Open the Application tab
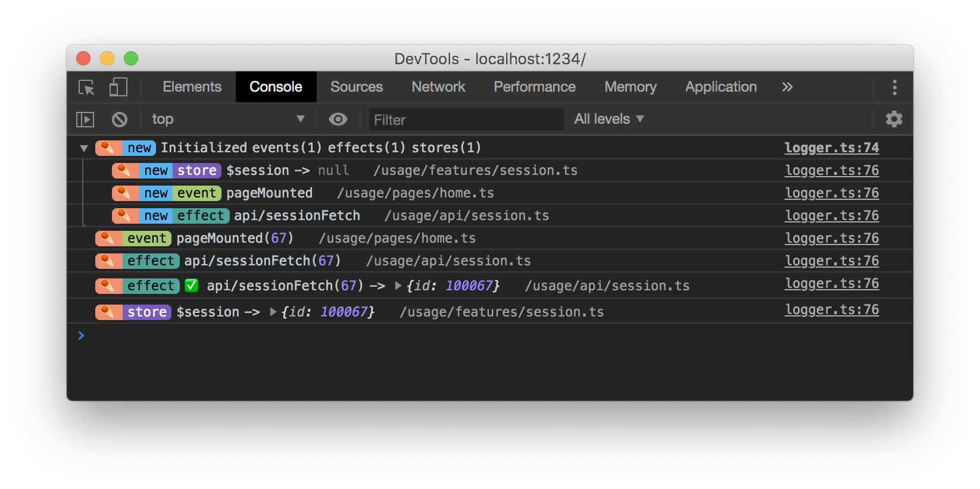 [720, 87]
